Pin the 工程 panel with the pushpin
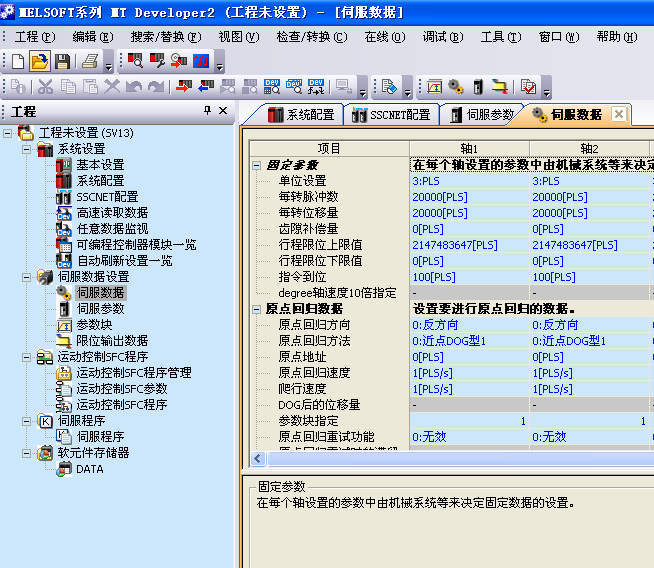Viewport: 654px width, 568px height. [x=207, y=111]
